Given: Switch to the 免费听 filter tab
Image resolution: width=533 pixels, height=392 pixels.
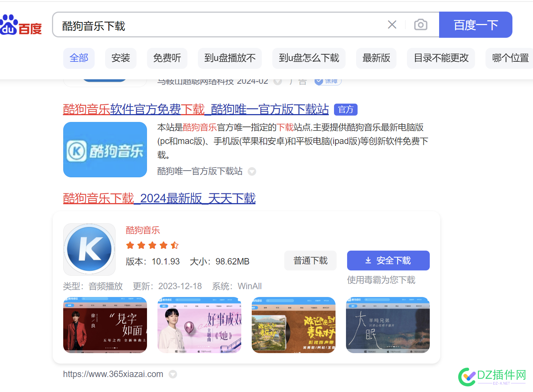Looking at the screenshot, I should coord(167,58).
